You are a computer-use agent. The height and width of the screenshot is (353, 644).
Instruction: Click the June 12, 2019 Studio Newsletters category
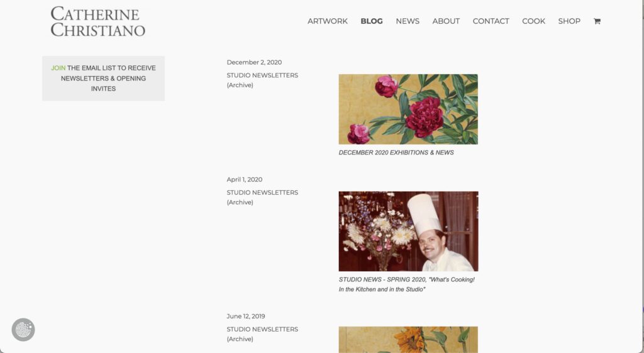[262, 334]
